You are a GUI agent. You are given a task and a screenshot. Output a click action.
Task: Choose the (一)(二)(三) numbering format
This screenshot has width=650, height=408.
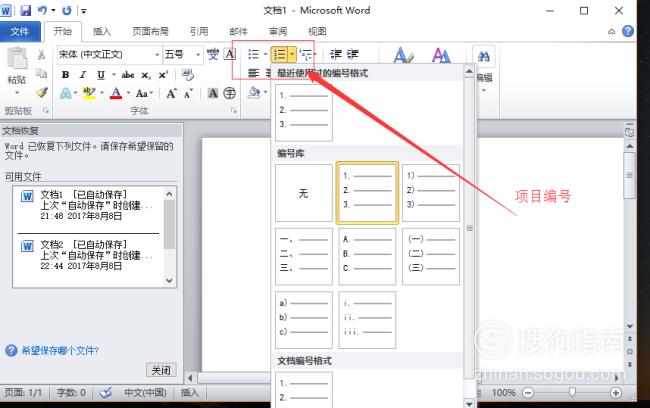coord(431,257)
